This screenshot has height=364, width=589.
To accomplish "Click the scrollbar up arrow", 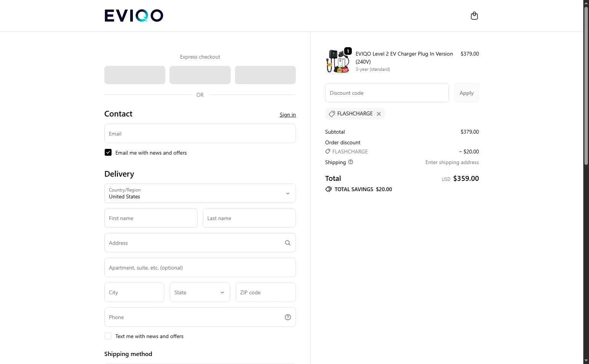I will coord(586,3).
